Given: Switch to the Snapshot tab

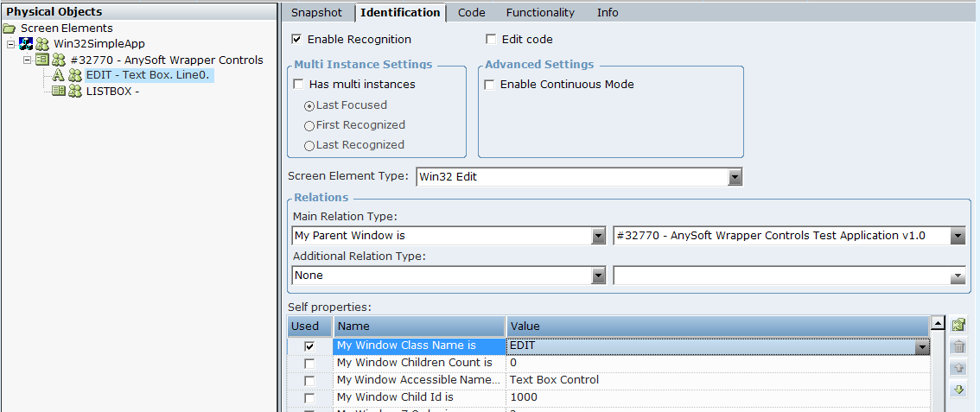Looking at the screenshot, I should click(316, 13).
